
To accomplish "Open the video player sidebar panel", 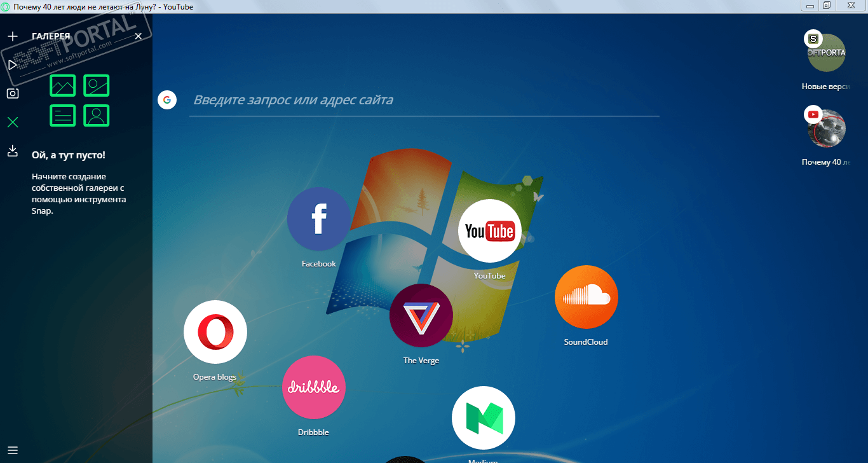I will click(x=13, y=65).
